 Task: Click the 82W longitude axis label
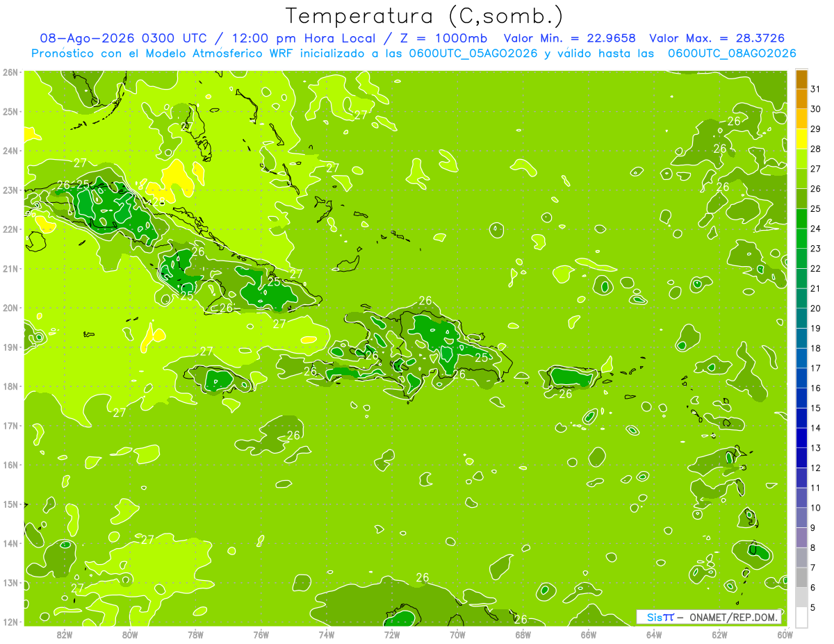tap(65, 634)
